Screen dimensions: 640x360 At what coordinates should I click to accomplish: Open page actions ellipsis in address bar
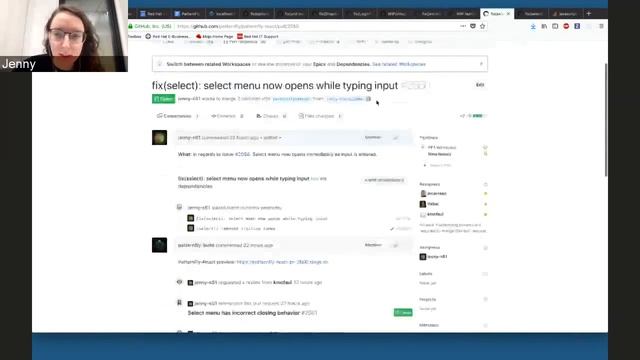click(463, 26)
